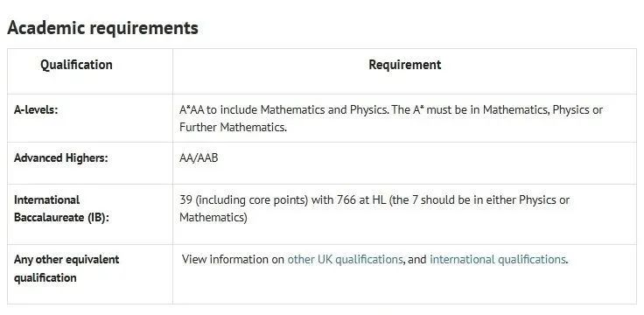Click the A*AA grade text
644x315 pixels.
click(192, 110)
